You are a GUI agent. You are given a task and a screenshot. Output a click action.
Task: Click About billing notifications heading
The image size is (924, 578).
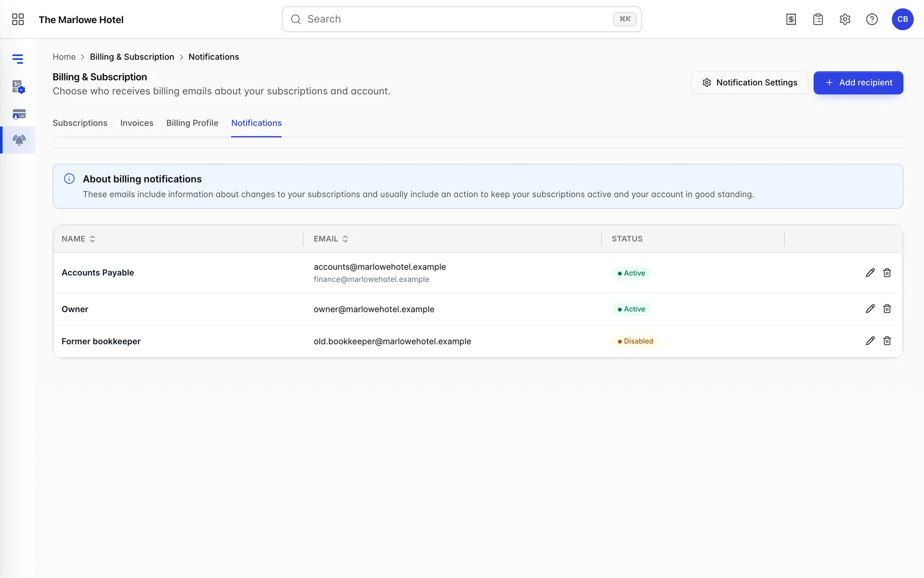[142, 179]
